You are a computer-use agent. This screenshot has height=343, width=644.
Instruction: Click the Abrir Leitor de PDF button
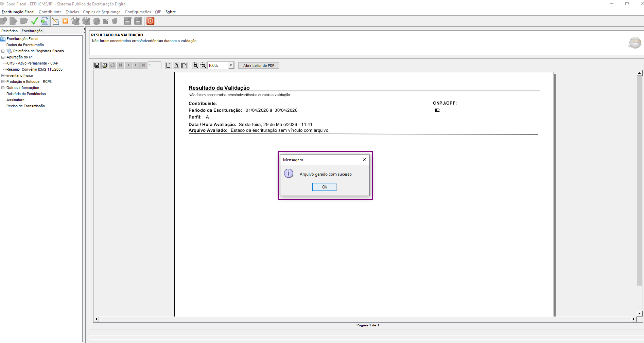click(259, 66)
